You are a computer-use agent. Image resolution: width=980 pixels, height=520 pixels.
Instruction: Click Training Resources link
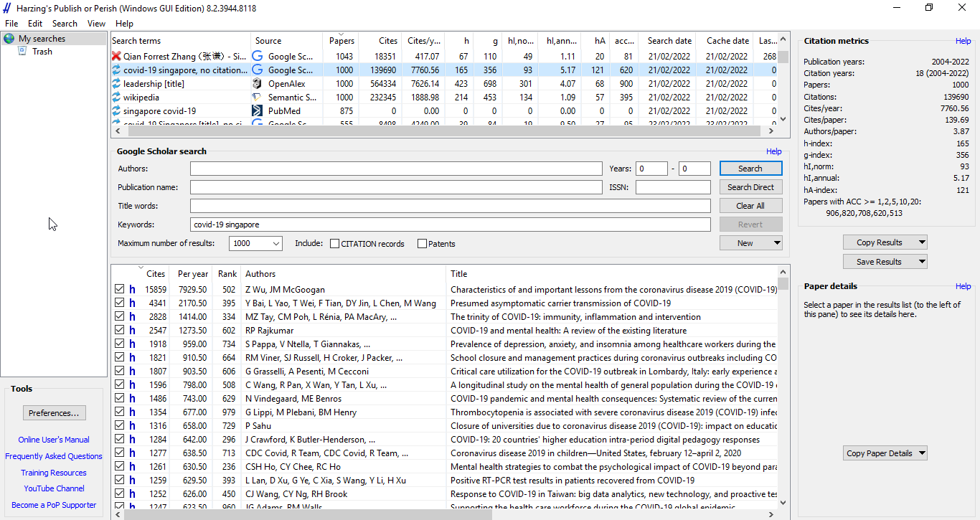[x=54, y=473]
